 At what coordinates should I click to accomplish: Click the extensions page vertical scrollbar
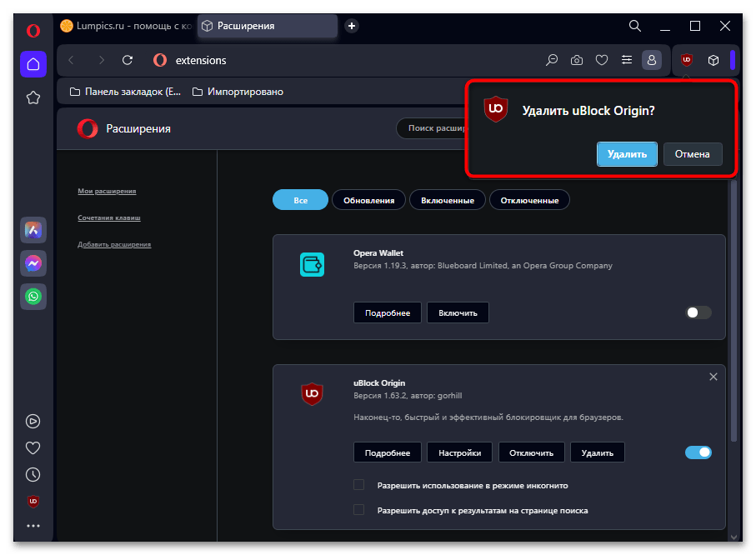(x=733, y=311)
